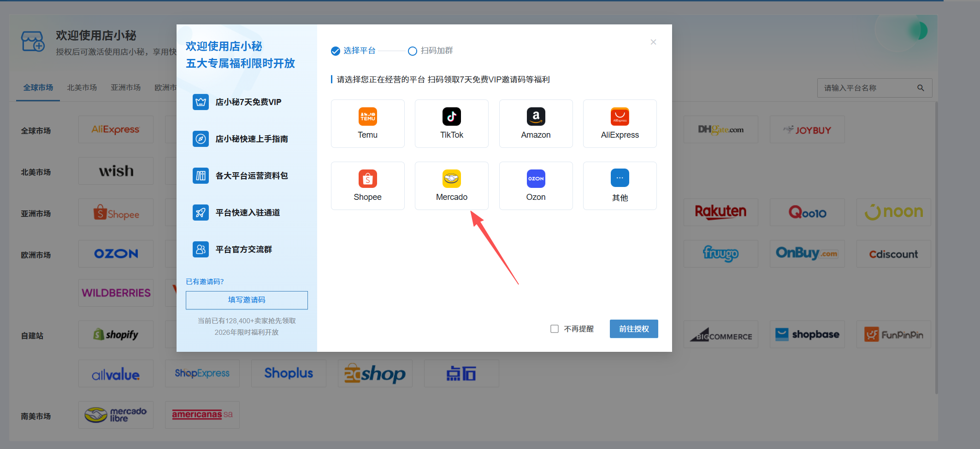Viewport: 980px width, 449px height.
Task: Click the books icon for platform resource pack
Action: tap(201, 175)
